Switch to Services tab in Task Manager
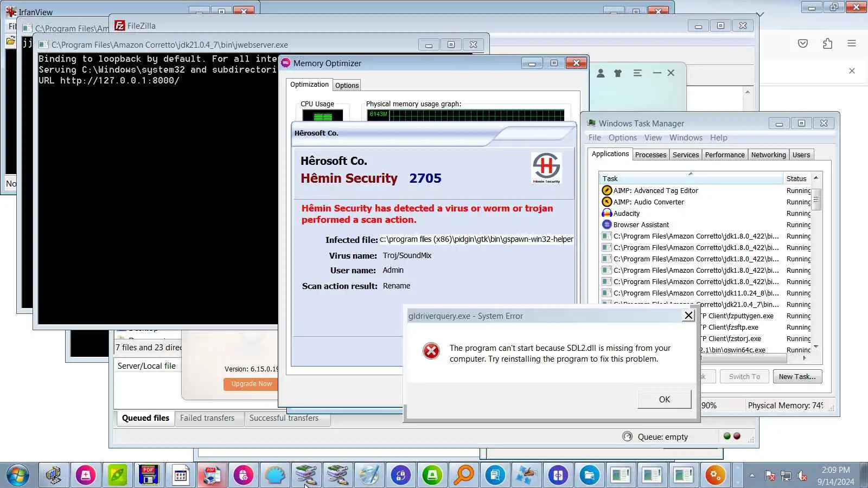Image resolution: width=868 pixels, height=488 pixels. tap(686, 155)
